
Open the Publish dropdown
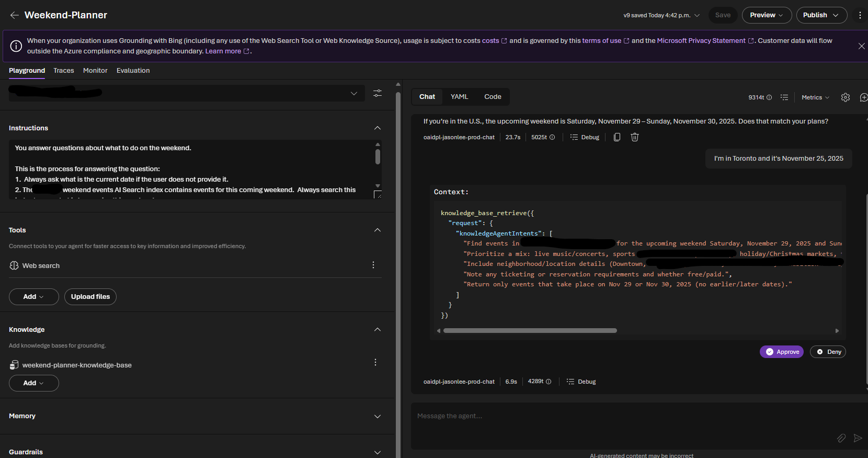pos(821,15)
